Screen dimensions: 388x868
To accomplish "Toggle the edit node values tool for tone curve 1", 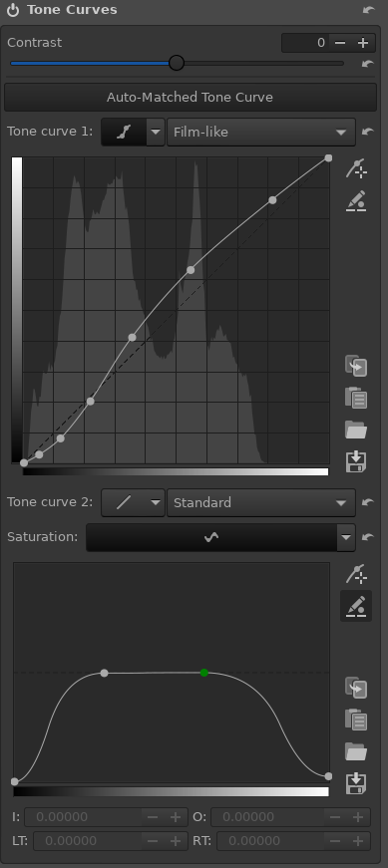I will pos(356,201).
